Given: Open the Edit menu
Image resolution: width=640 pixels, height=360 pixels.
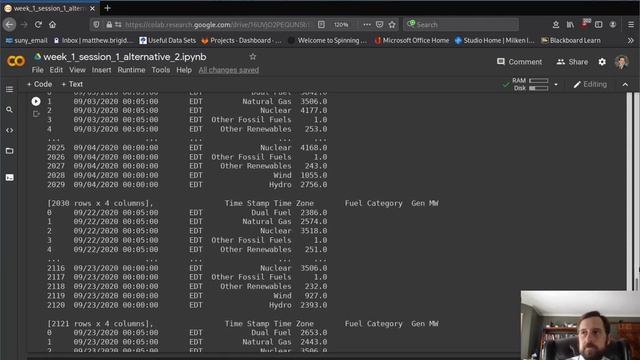Looking at the screenshot, I should pos(56,70).
